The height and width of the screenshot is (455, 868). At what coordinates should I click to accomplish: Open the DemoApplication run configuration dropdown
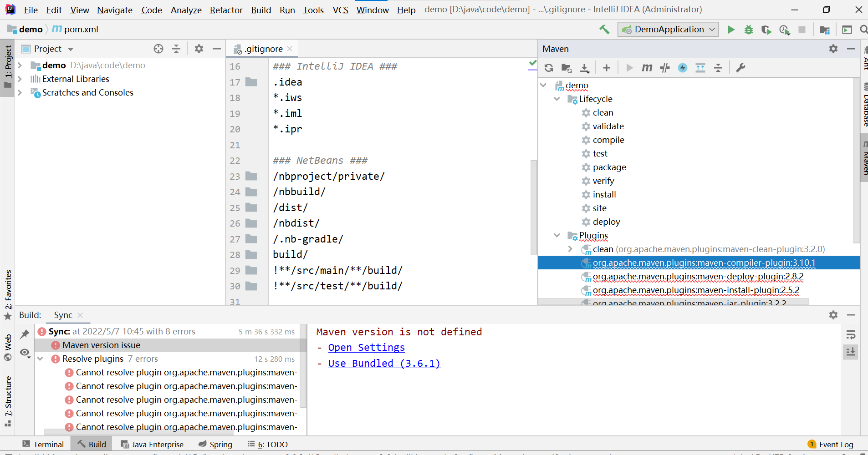pos(668,30)
